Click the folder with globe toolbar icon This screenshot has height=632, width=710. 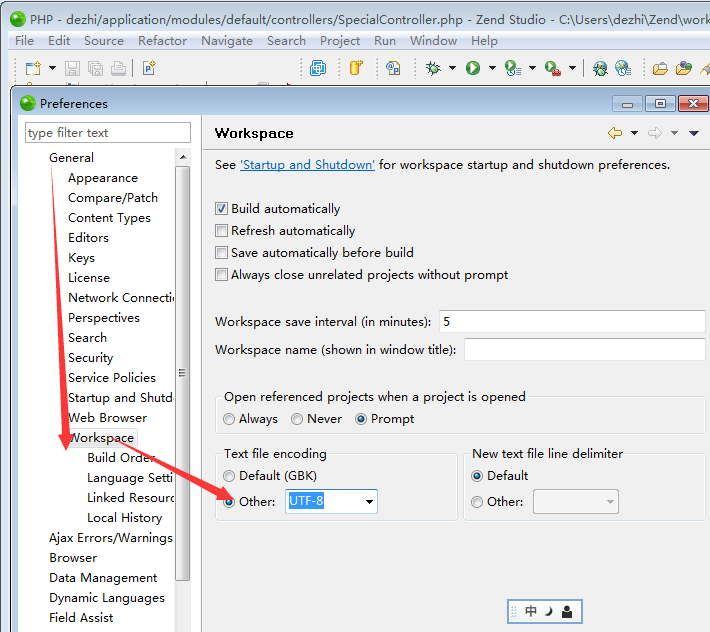[684, 68]
